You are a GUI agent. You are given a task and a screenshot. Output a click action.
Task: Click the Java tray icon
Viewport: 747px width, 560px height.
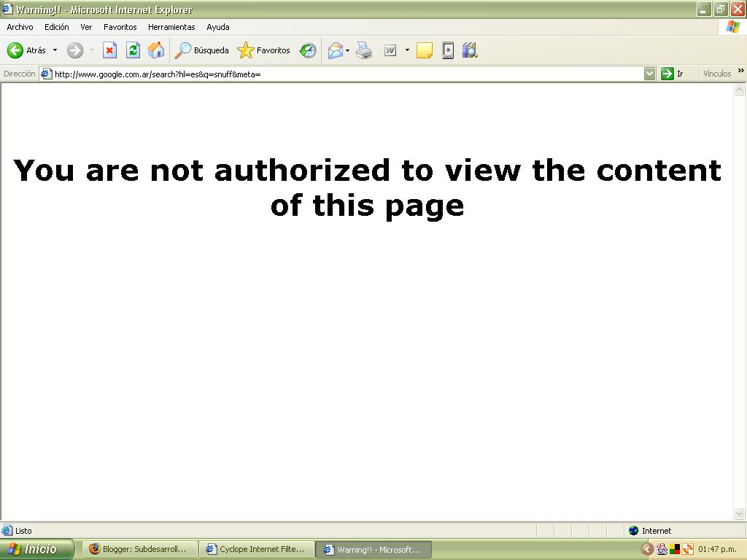pyautogui.click(x=662, y=550)
